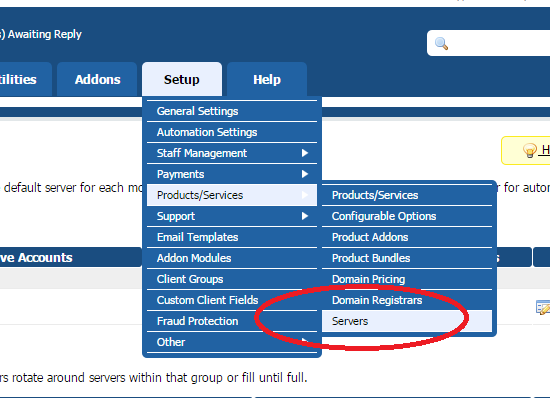The height and width of the screenshot is (398, 550).
Task: Expand Payments submenu arrow
Action: pyautogui.click(x=305, y=174)
